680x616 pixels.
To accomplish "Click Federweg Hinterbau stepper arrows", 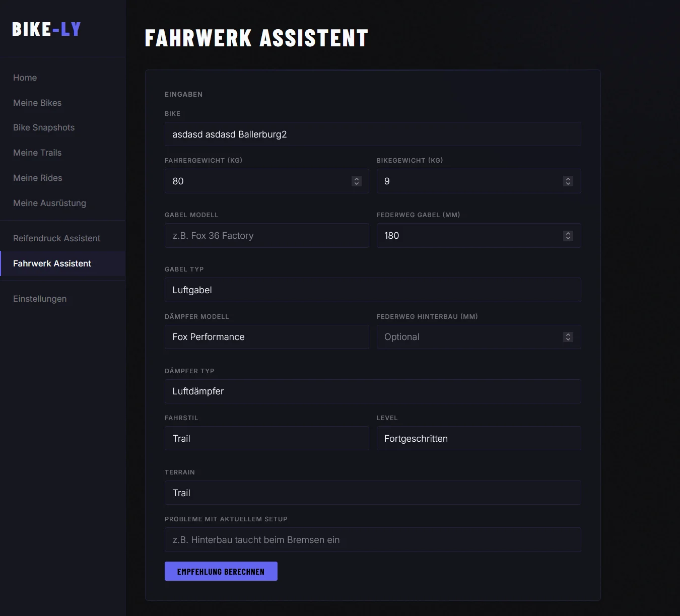I will [568, 337].
